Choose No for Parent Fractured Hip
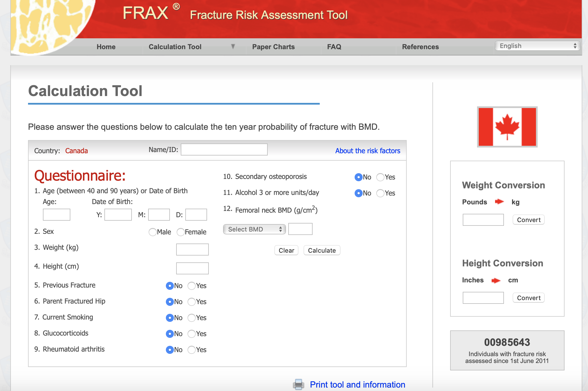Image resolution: width=588 pixels, height=391 pixels. tap(170, 302)
